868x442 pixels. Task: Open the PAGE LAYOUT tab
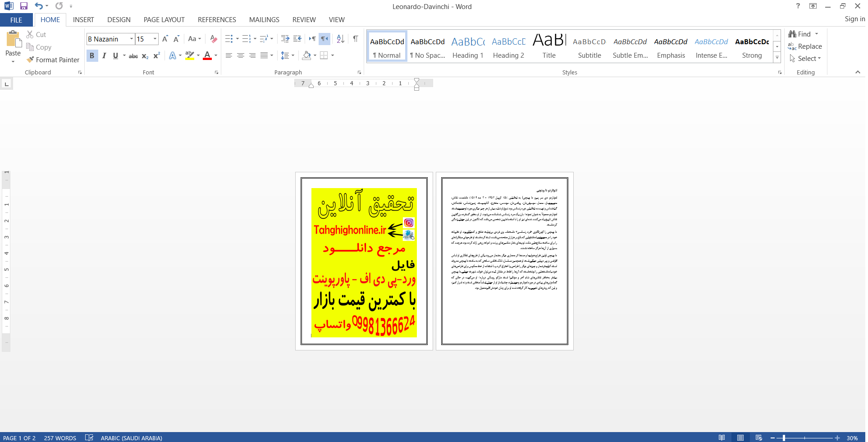pyautogui.click(x=164, y=20)
